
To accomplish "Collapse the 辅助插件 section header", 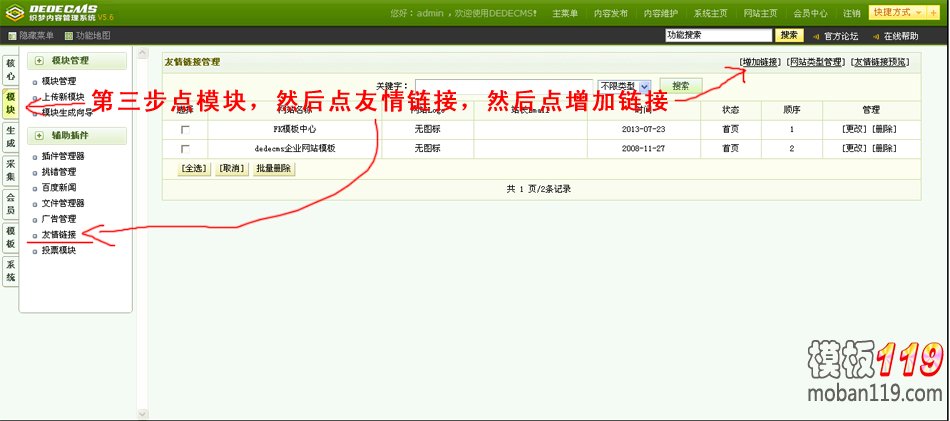I will [76, 136].
